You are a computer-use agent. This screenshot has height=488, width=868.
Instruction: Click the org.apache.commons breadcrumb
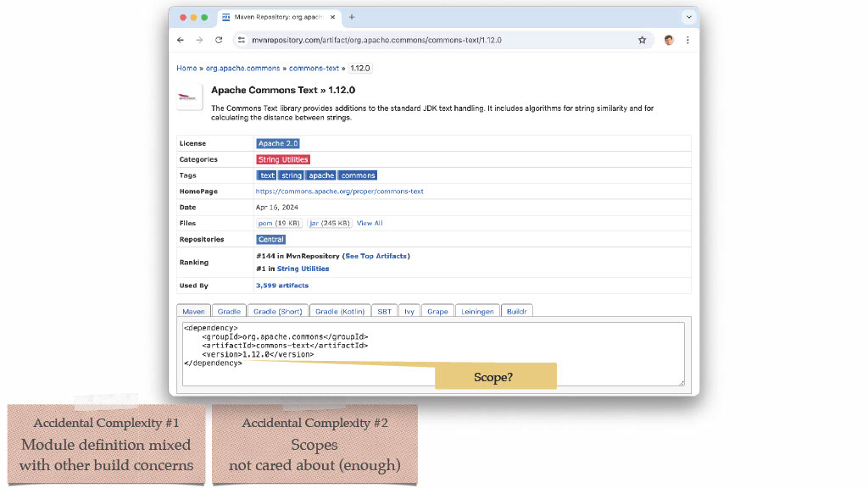(x=243, y=68)
